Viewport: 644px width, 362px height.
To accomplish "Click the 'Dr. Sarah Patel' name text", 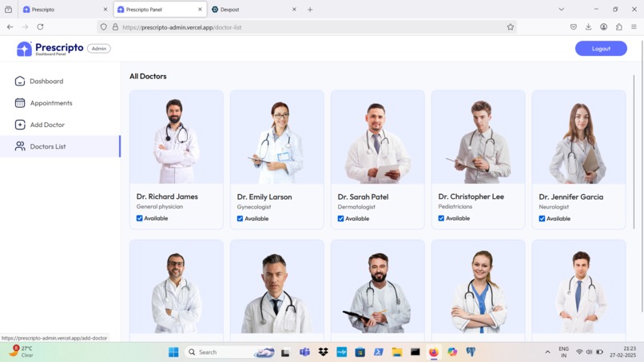I will point(363,197).
